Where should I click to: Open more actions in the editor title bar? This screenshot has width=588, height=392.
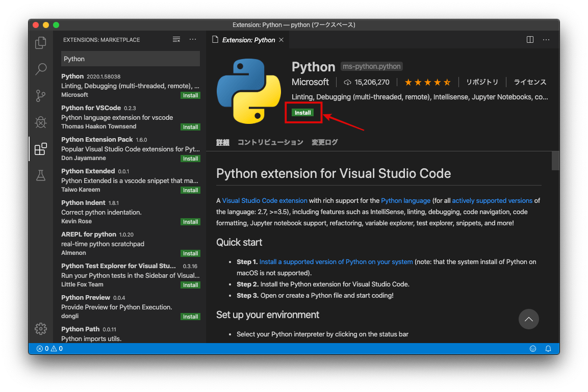pyautogui.click(x=545, y=39)
